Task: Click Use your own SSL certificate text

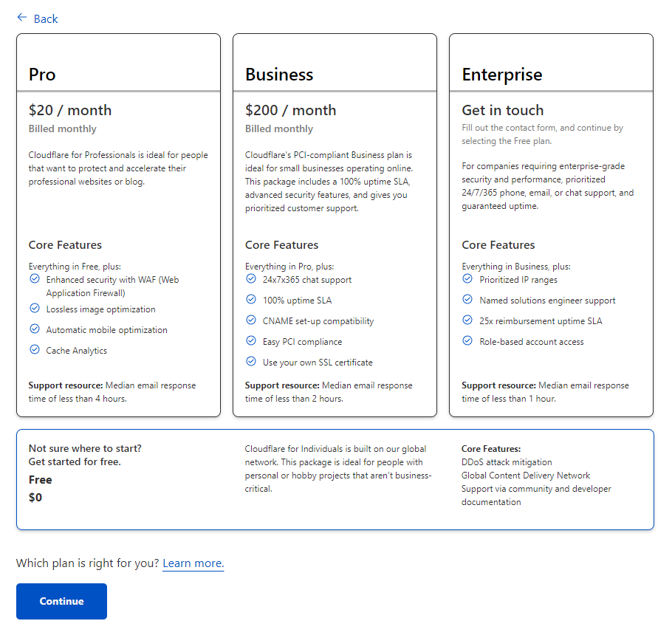Action: pyautogui.click(x=318, y=362)
